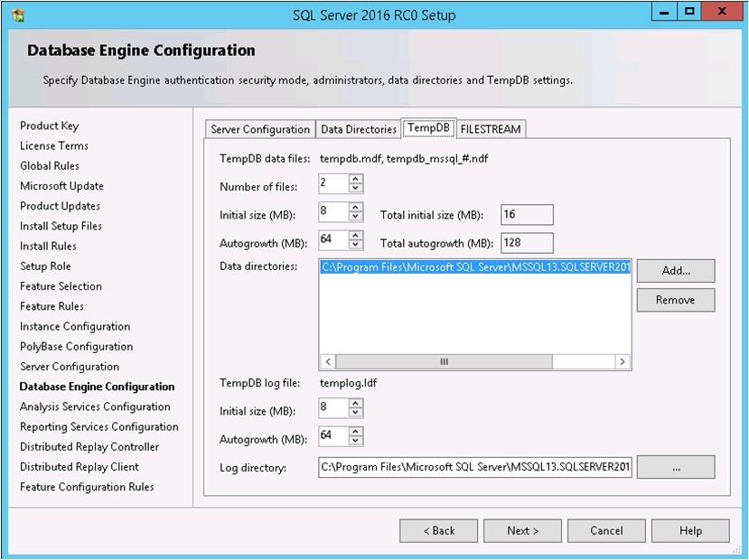
Task: Click the Number of files input field
Action: 334,183
